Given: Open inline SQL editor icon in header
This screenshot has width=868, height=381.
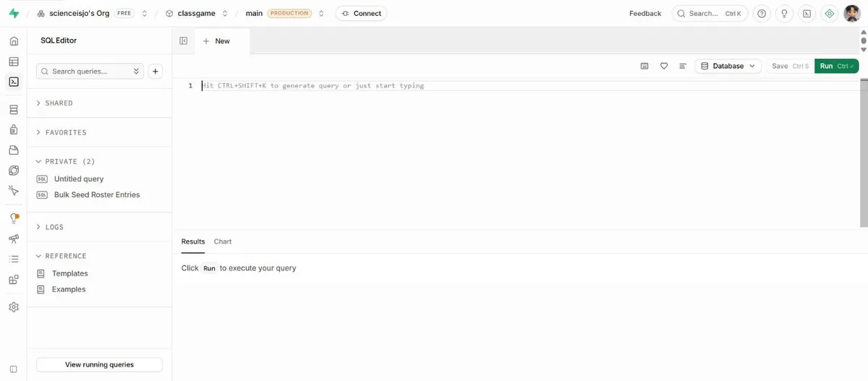Looking at the screenshot, I should click(x=807, y=13).
